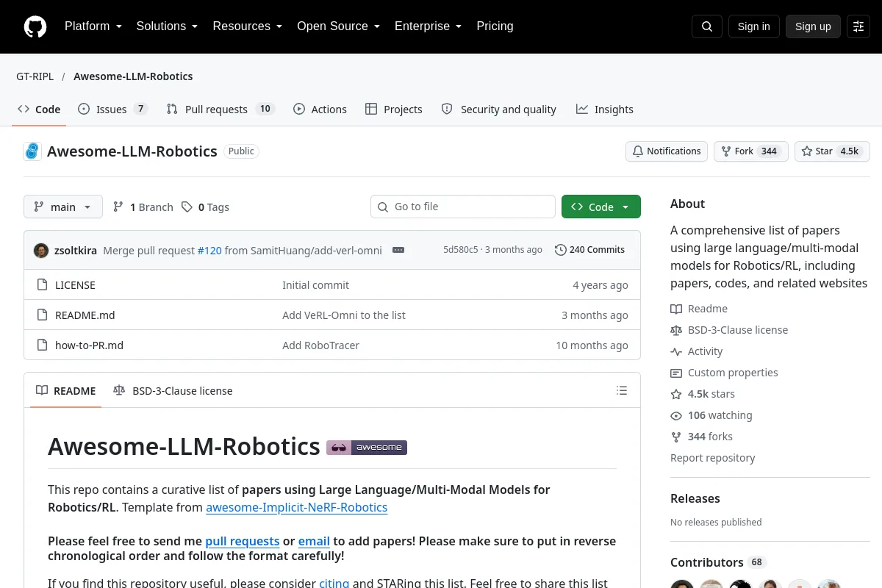Switch to the Code tab
The width and height of the screenshot is (882, 588).
(x=39, y=110)
